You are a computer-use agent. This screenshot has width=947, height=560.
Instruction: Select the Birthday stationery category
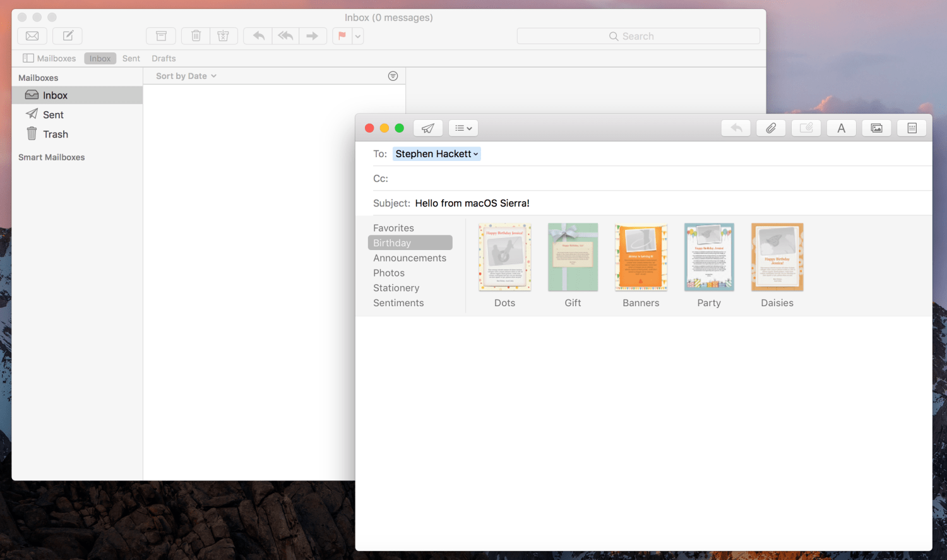[x=410, y=243]
